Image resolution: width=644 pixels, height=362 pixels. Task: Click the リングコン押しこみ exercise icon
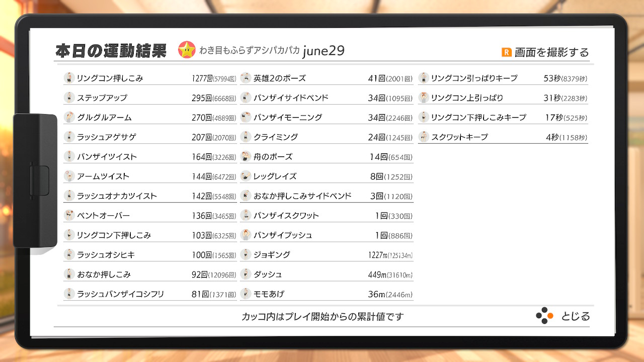click(69, 78)
